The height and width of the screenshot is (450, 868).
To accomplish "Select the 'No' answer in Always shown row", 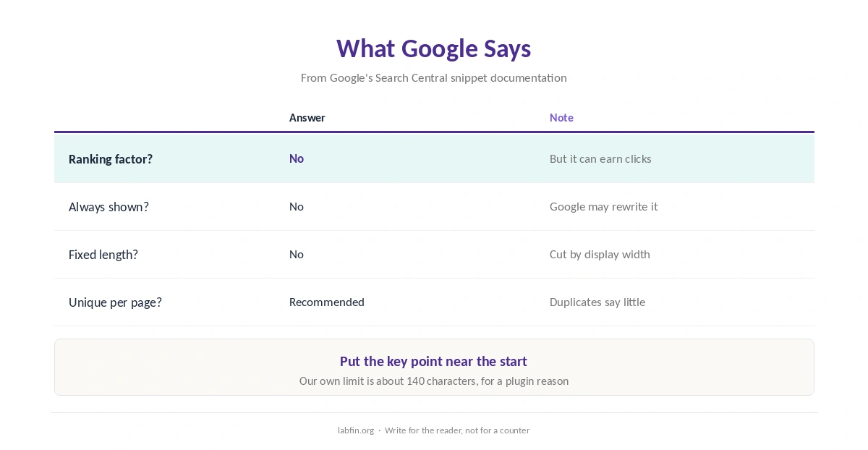I will coord(297,206).
